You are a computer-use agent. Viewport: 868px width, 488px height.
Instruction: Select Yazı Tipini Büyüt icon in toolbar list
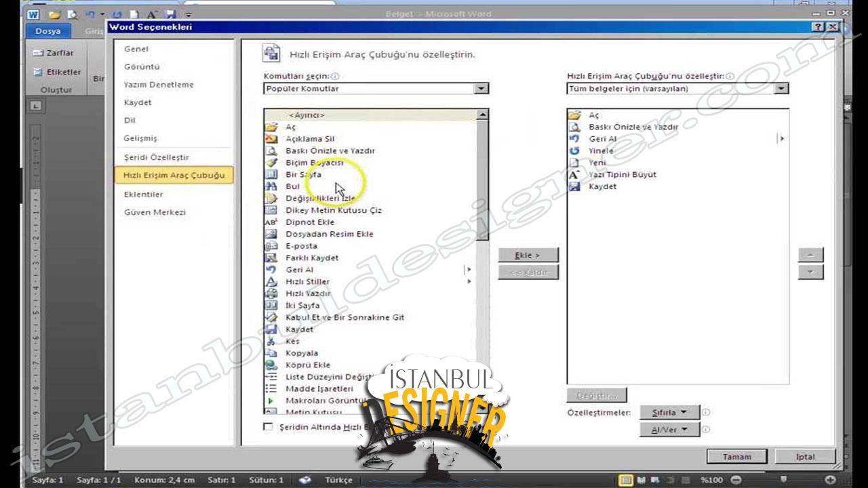(x=575, y=174)
